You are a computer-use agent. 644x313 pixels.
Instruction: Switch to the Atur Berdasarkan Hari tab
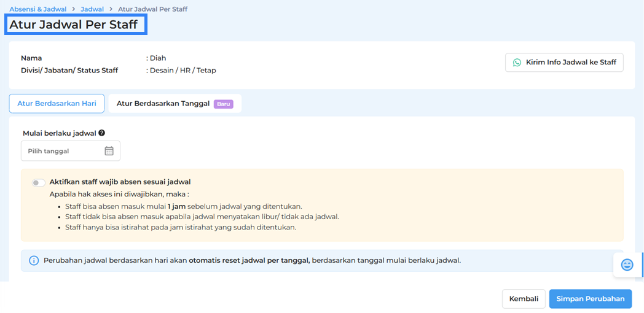(57, 104)
